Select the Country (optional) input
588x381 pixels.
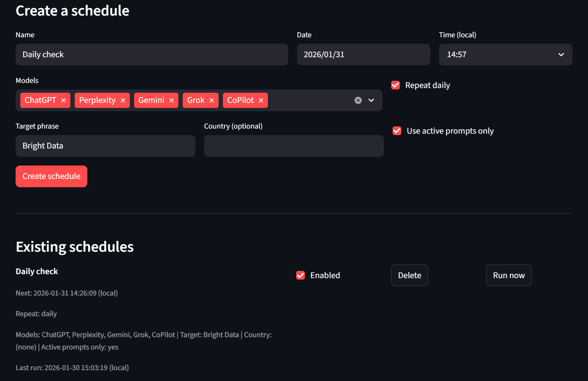(294, 146)
